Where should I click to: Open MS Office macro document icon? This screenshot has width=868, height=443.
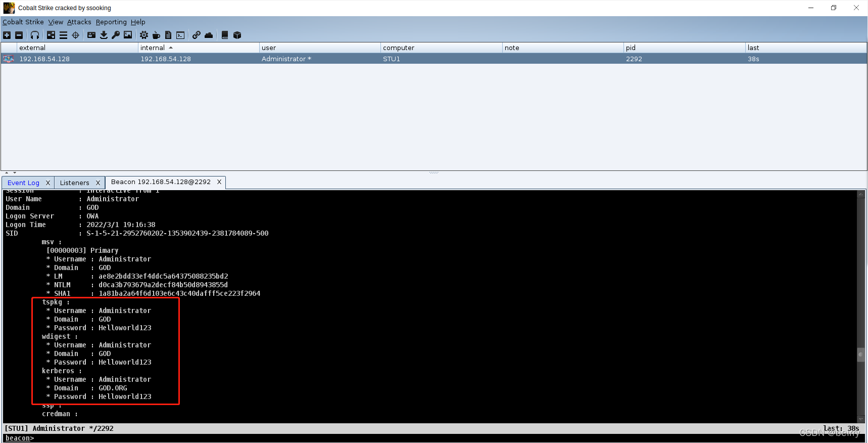coord(168,35)
